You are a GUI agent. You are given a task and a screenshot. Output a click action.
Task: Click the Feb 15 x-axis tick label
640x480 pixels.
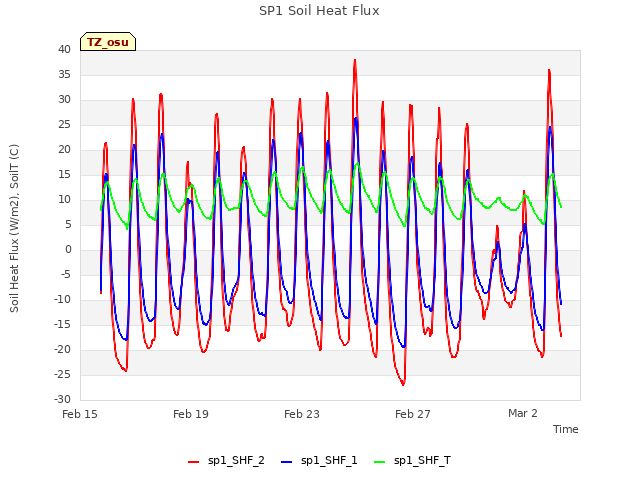80,414
